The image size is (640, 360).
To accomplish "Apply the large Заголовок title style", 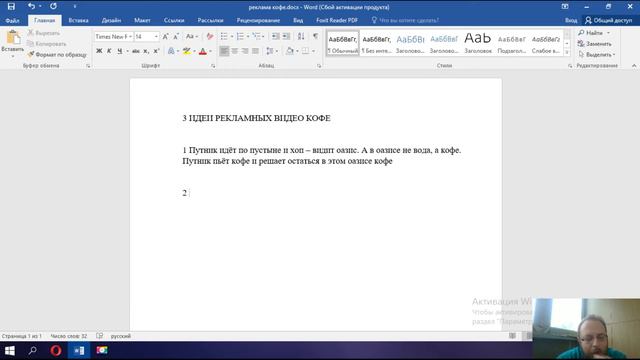I will (478, 43).
